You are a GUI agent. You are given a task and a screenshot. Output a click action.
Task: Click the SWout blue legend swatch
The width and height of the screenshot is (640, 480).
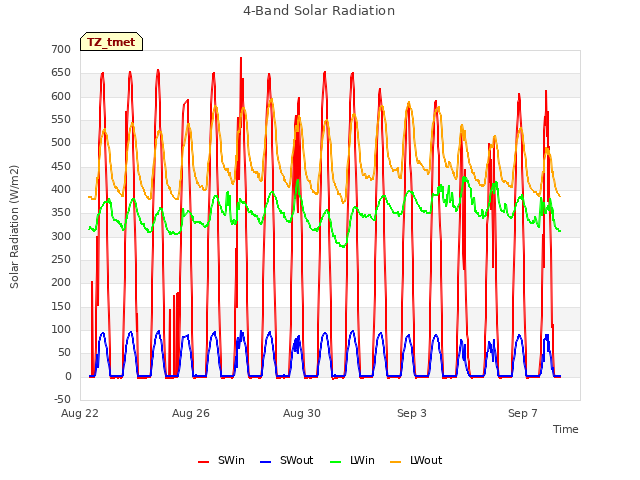pos(265,462)
